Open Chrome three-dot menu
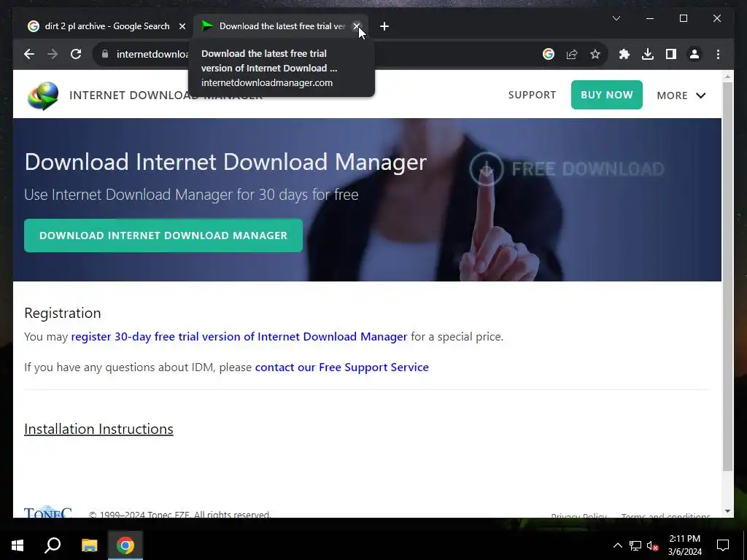This screenshot has width=747, height=560. 718,54
